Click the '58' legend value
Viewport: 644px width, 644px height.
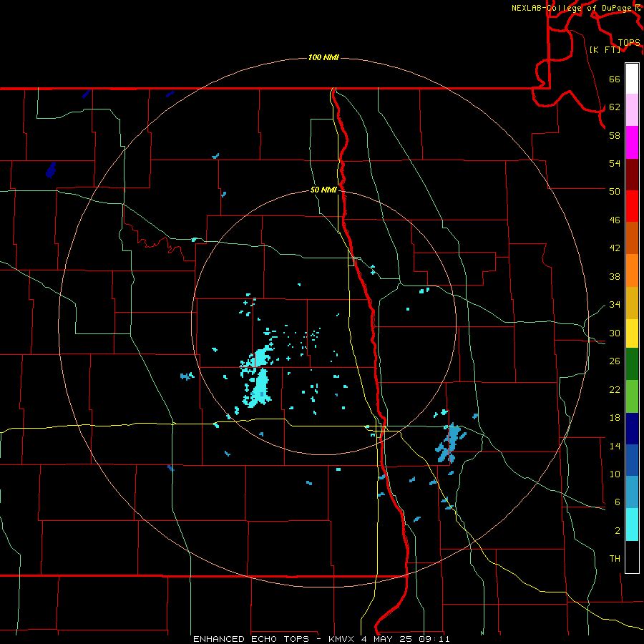[x=615, y=135]
